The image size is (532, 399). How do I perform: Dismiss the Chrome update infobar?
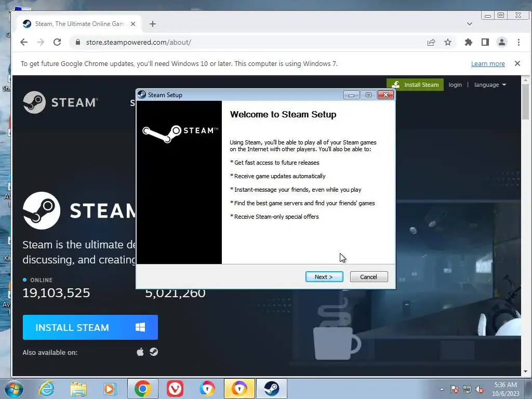click(517, 63)
